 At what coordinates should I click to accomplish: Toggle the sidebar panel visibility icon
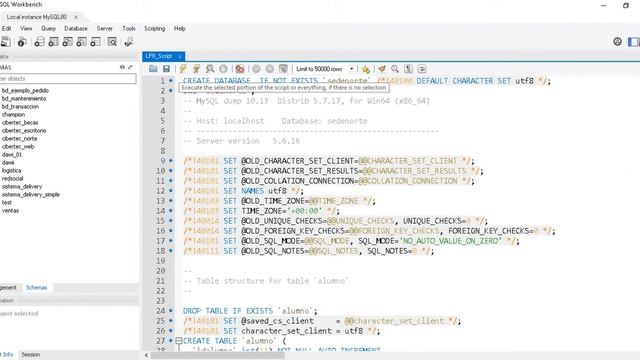coord(633,42)
